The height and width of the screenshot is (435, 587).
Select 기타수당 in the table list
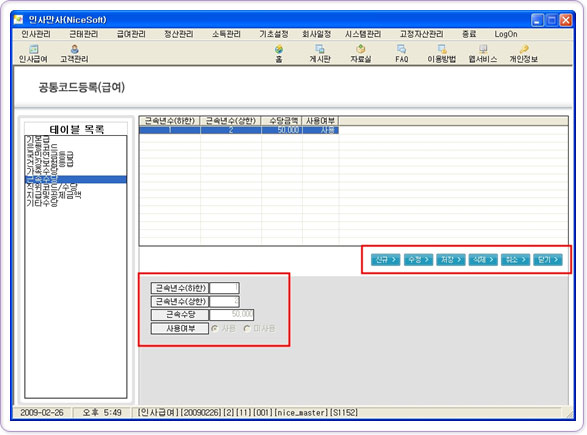[x=42, y=203]
